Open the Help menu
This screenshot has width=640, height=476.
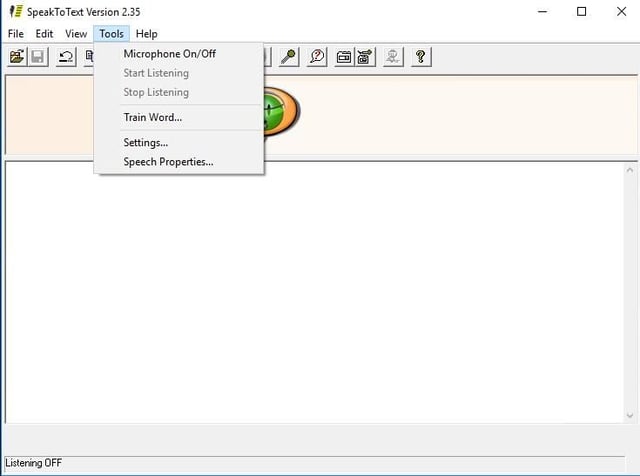147,34
